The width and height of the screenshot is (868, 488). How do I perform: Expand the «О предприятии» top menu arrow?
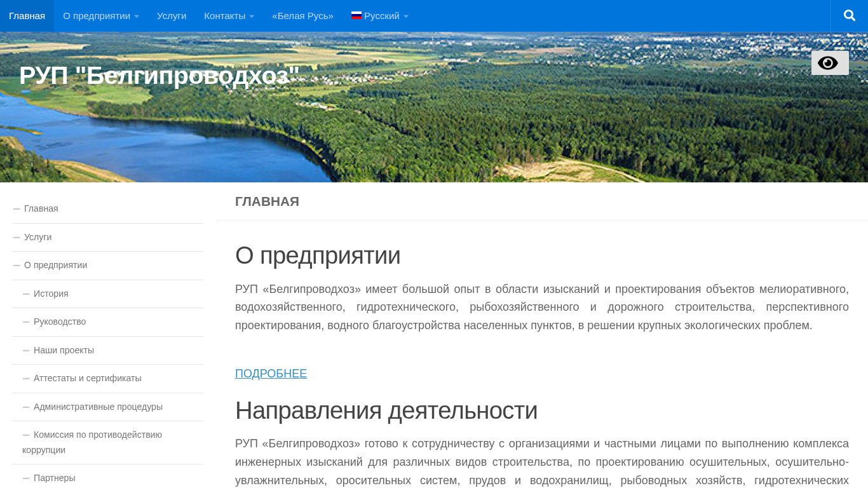click(137, 17)
